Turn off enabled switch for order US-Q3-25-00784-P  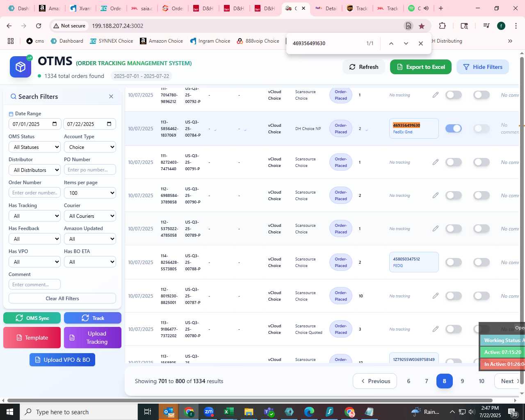tap(454, 128)
